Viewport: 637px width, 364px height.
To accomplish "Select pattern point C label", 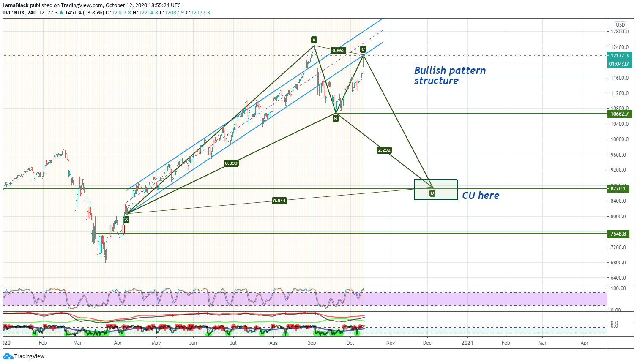I will (363, 49).
